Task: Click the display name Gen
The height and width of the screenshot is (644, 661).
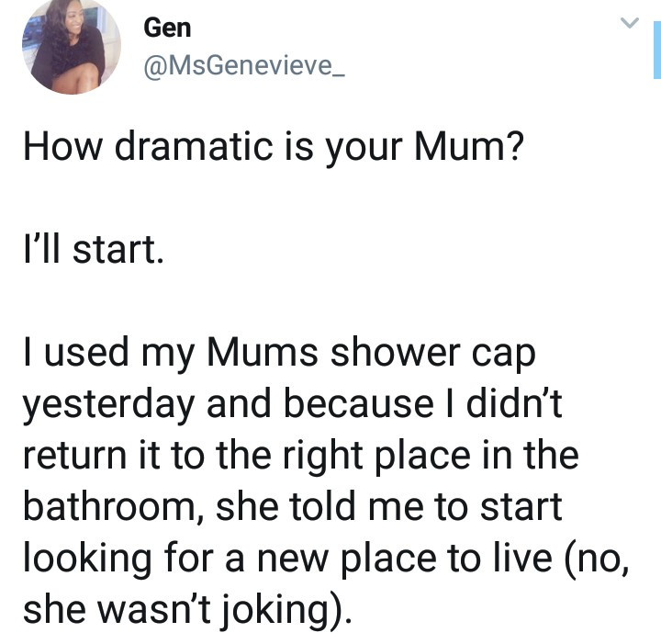Action: [x=167, y=28]
